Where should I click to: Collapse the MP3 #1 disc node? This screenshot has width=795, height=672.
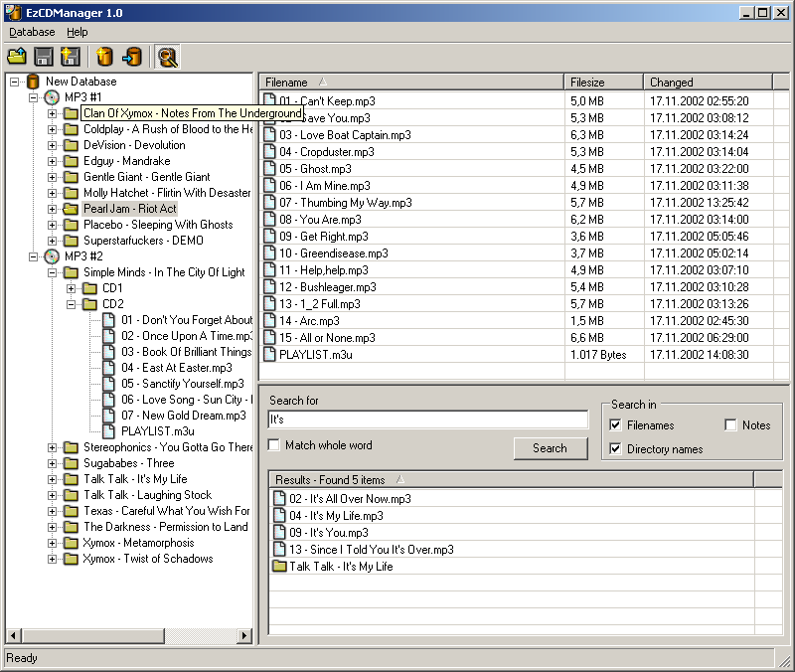pyautogui.click(x=34, y=97)
